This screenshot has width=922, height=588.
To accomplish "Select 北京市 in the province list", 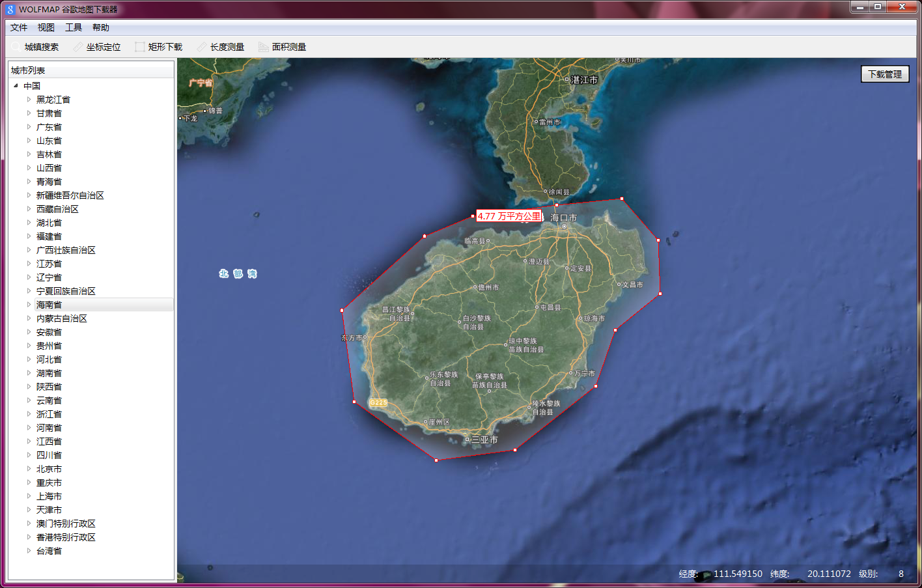I will point(48,468).
